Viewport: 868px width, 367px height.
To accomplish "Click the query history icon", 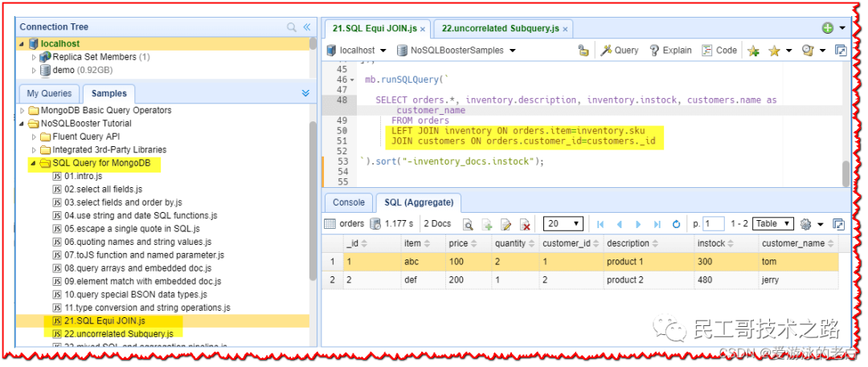I will coord(808,51).
